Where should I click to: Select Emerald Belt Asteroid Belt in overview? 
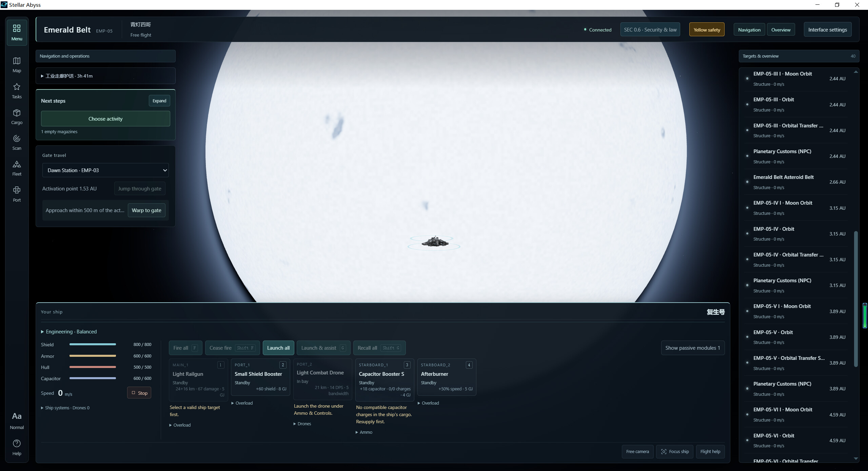[x=796, y=182]
